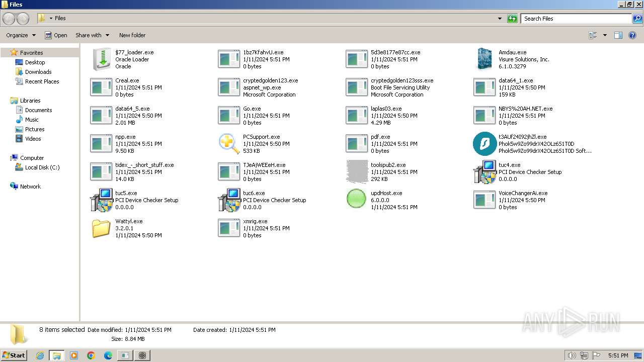The height and width of the screenshot is (362, 644).
Task: Open Videos library
Action: tap(33, 139)
